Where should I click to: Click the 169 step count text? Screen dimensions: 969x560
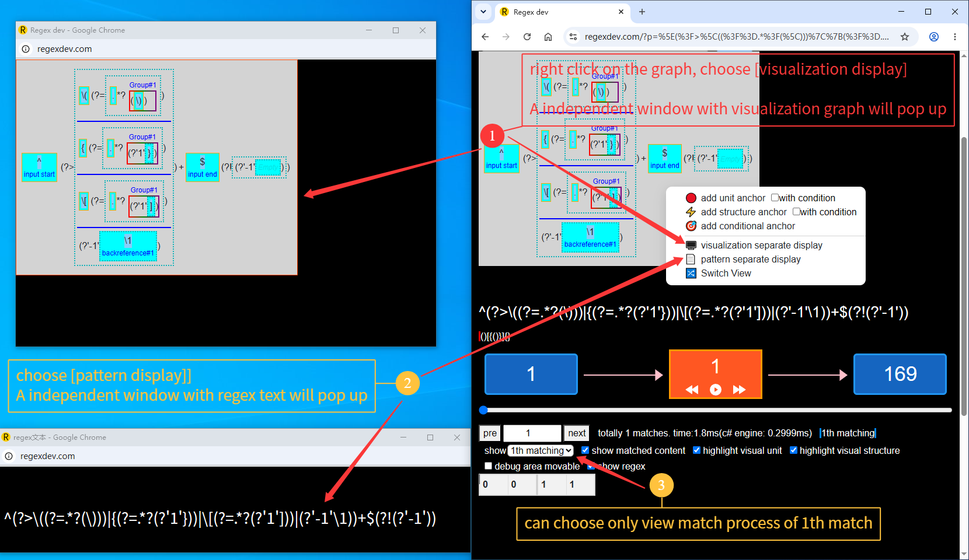[x=900, y=374]
